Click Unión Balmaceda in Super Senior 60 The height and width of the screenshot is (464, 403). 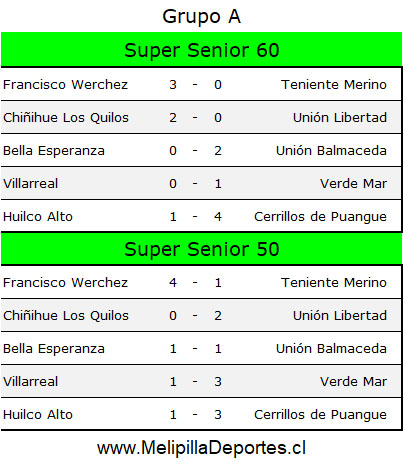331,151
